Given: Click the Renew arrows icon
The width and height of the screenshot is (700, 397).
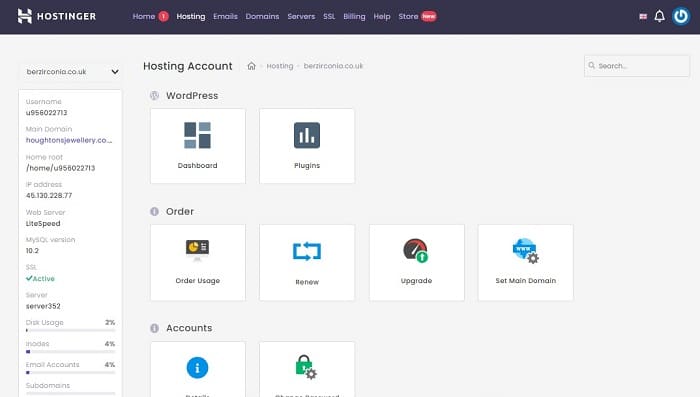Looking at the screenshot, I should tap(307, 251).
